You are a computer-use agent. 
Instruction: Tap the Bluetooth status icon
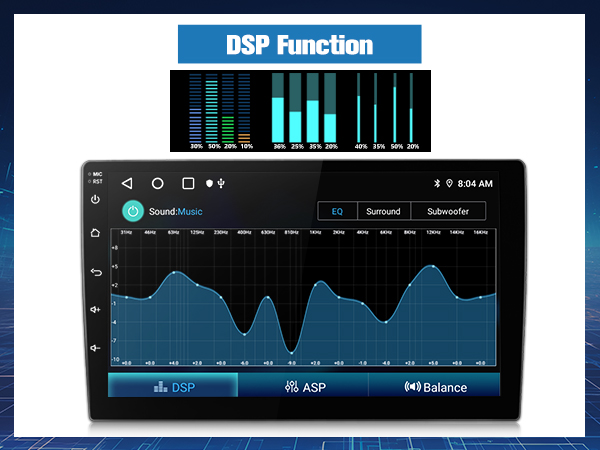(436, 184)
